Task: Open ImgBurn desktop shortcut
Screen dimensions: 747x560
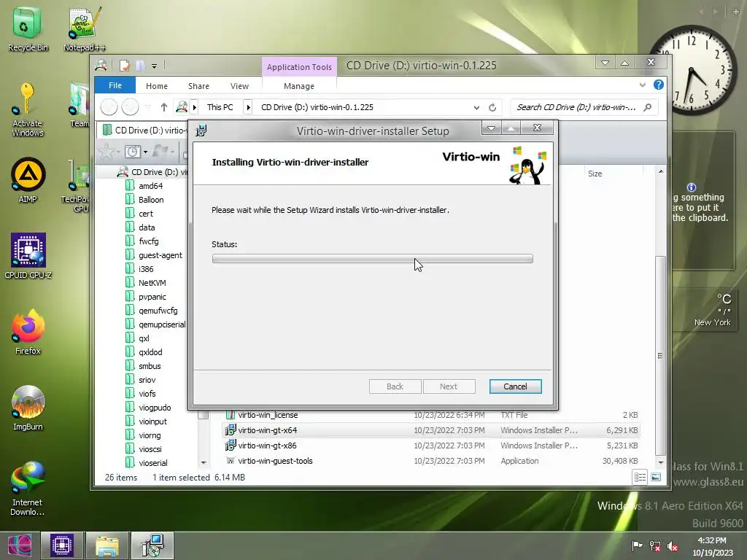Action: [28, 408]
